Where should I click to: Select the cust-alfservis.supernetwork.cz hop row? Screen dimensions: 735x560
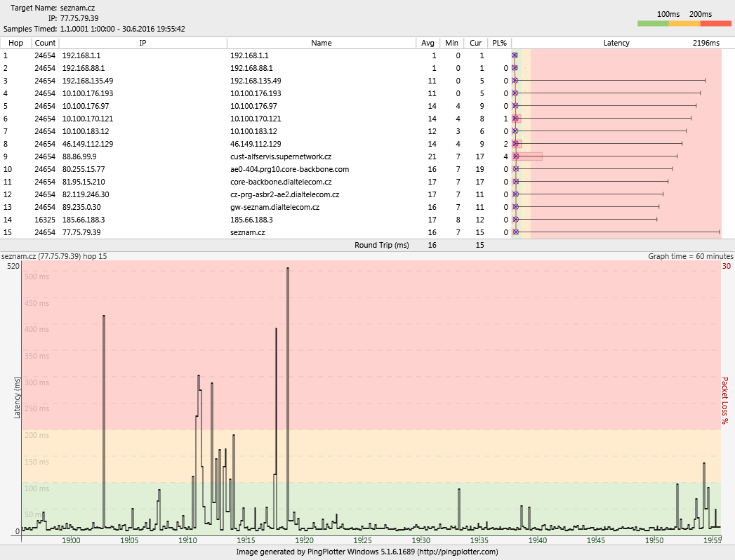(281, 156)
